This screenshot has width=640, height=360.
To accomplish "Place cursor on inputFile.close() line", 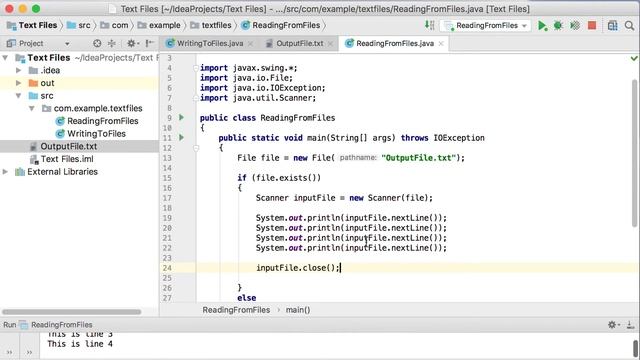I will 298,268.
